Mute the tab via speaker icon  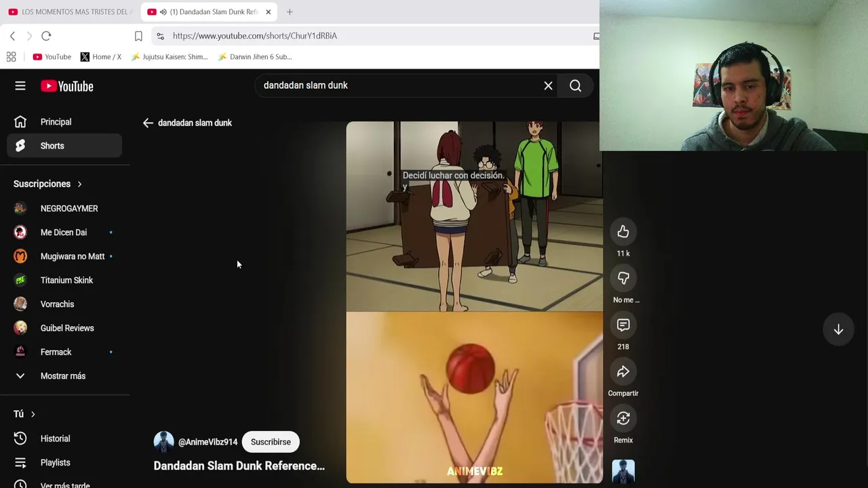click(163, 12)
